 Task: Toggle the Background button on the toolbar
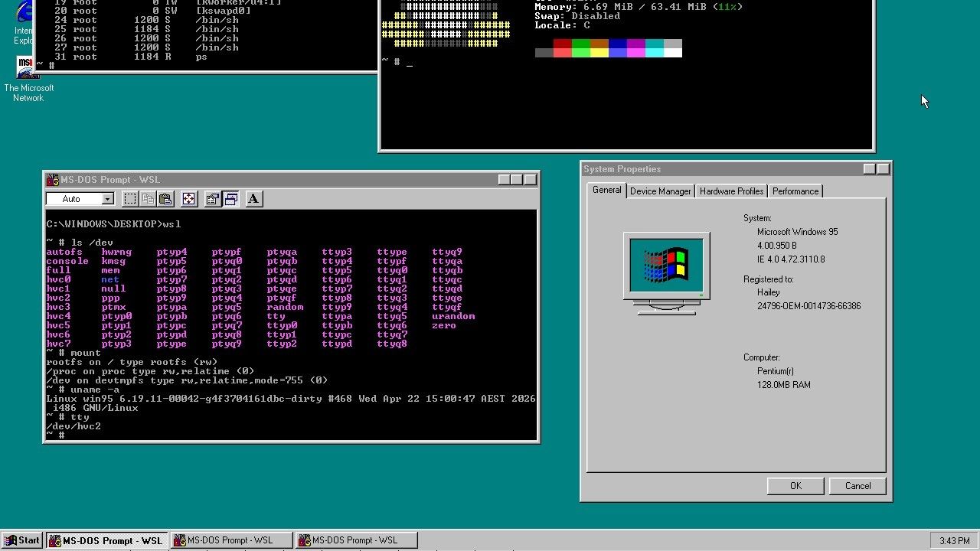(x=230, y=199)
